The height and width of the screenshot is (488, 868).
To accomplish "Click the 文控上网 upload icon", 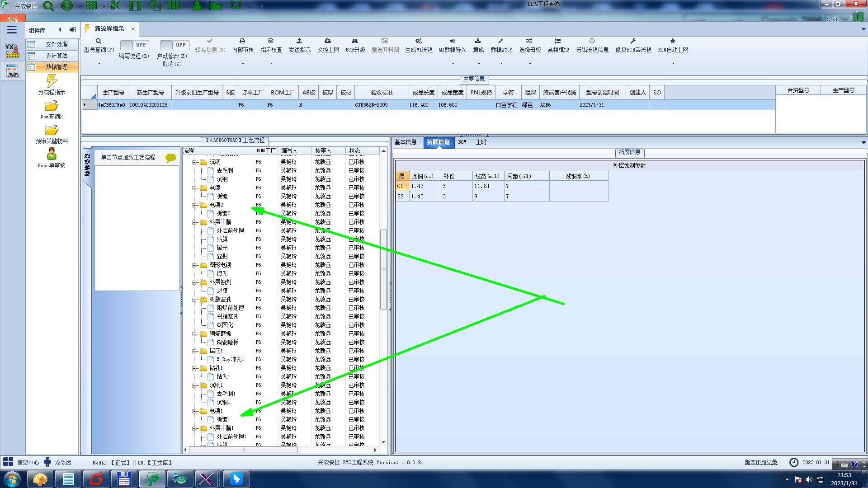I will [x=328, y=41].
